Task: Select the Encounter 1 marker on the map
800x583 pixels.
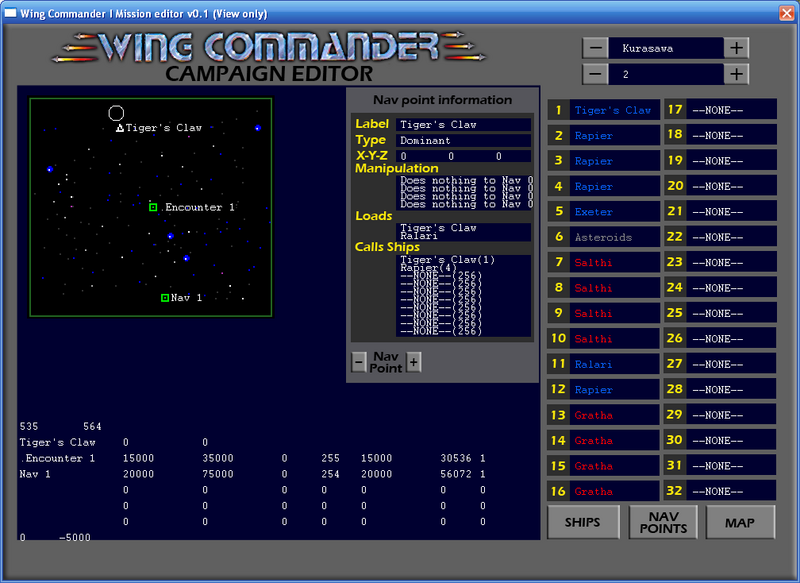Action: pyautogui.click(x=155, y=207)
